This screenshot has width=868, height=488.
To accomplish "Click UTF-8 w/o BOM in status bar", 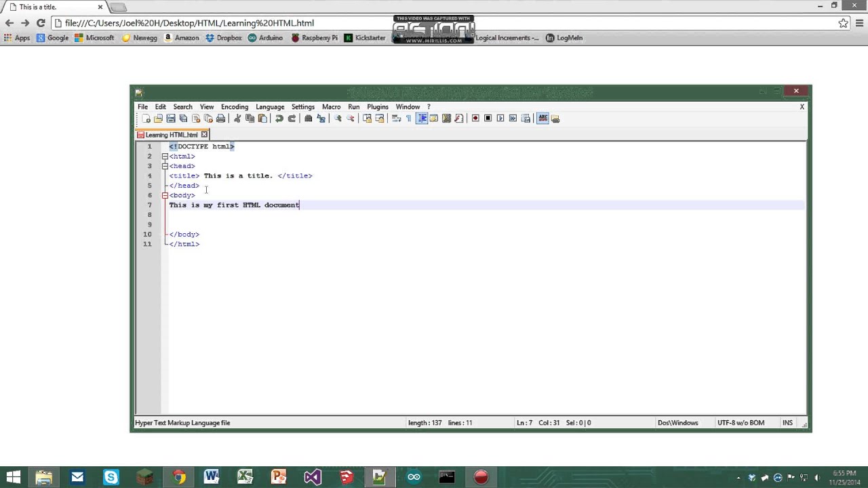I will tap(741, 423).
